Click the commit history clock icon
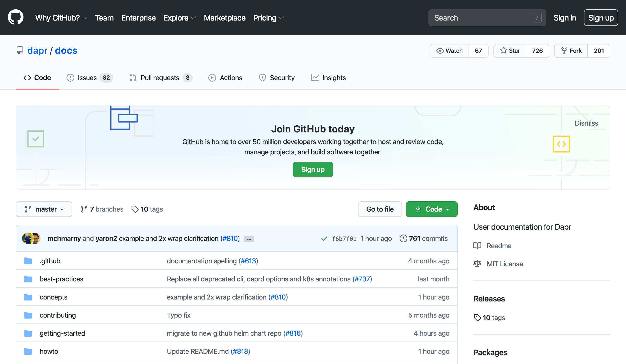 403,238
